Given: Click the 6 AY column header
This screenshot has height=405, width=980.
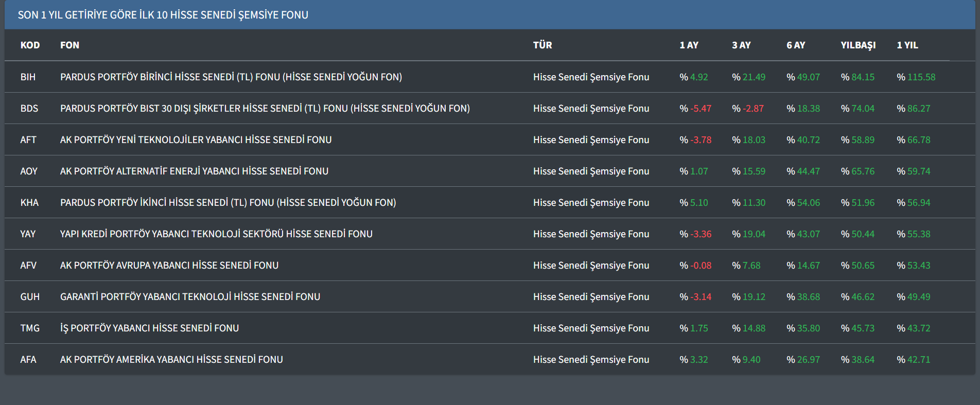Looking at the screenshot, I should [796, 45].
